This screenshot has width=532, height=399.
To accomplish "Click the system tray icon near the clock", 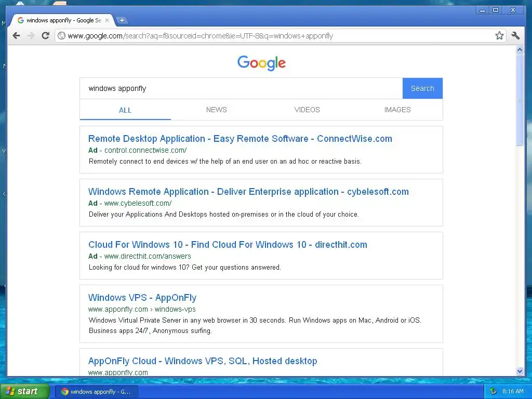I will (494, 391).
